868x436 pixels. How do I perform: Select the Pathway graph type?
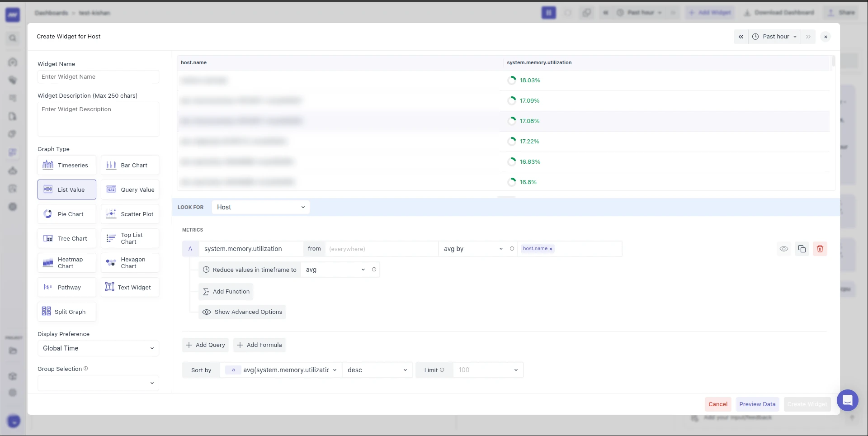click(x=66, y=287)
